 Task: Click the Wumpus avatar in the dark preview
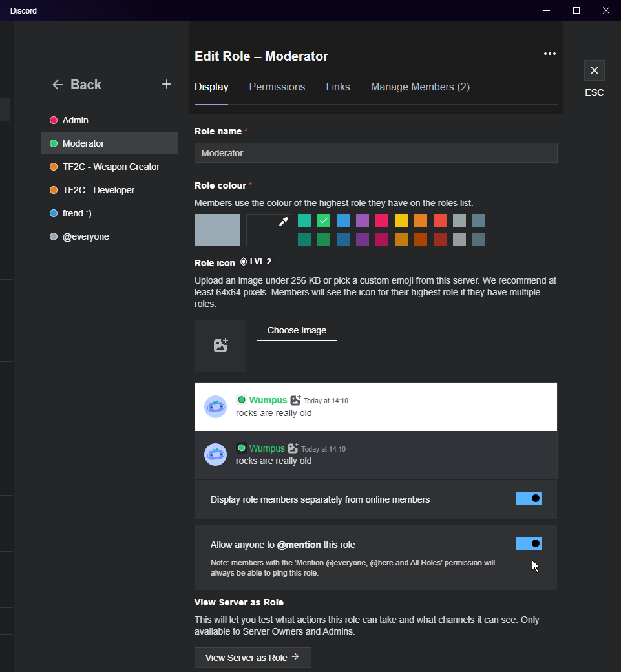tap(216, 455)
